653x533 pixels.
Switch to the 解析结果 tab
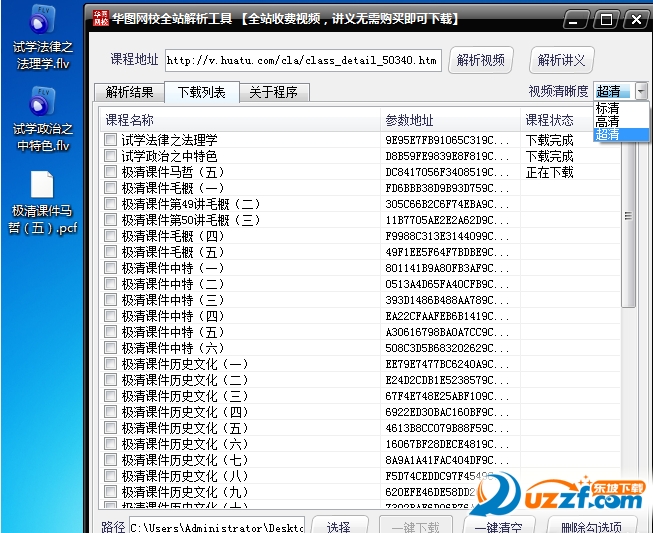point(130,93)
